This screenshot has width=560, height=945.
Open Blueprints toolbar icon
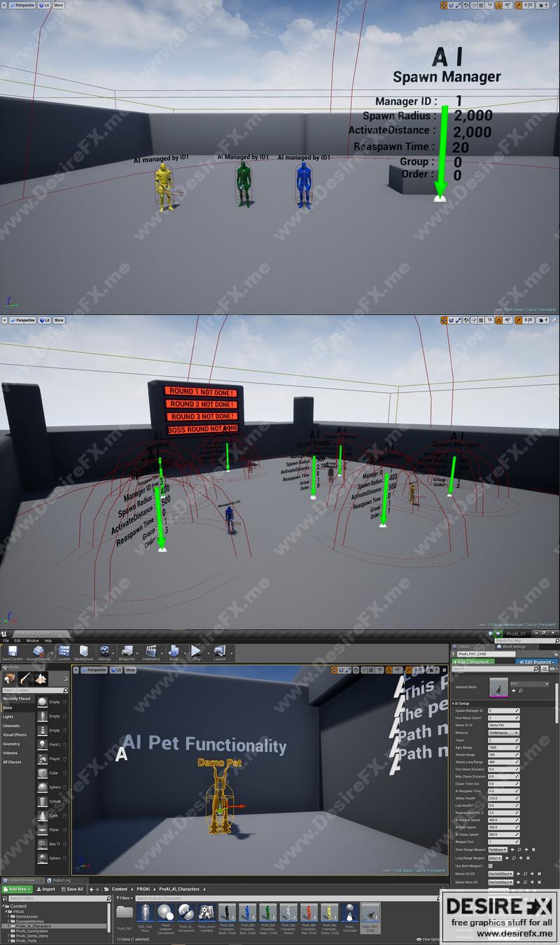127,652
